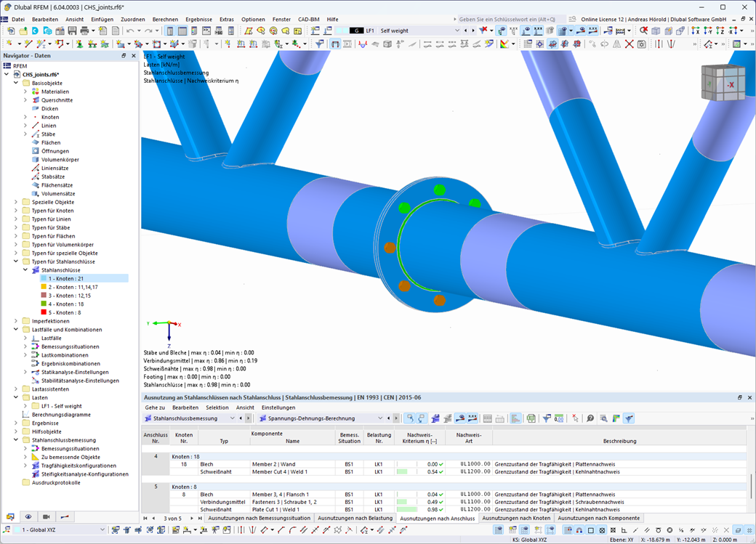The height and width of the screenshot is (544, 756).
Task: Click the new line tool icon
Action: click(x=28, y=44)
